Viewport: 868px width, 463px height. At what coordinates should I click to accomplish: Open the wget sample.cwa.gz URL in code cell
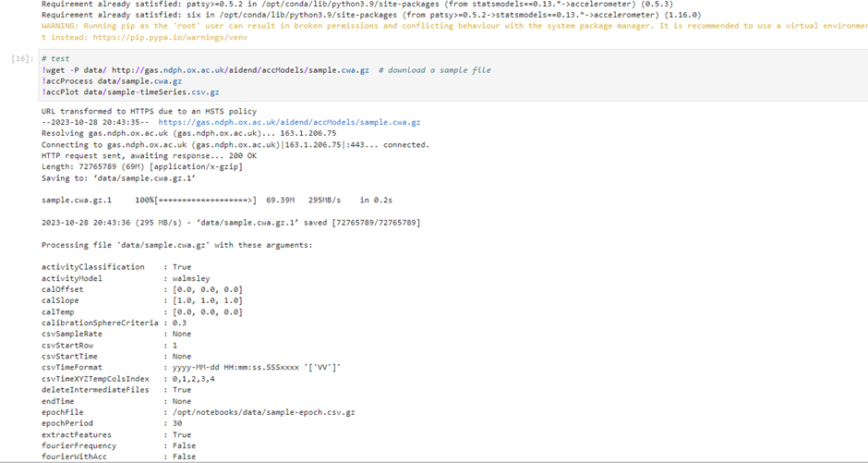coord(240,70)
